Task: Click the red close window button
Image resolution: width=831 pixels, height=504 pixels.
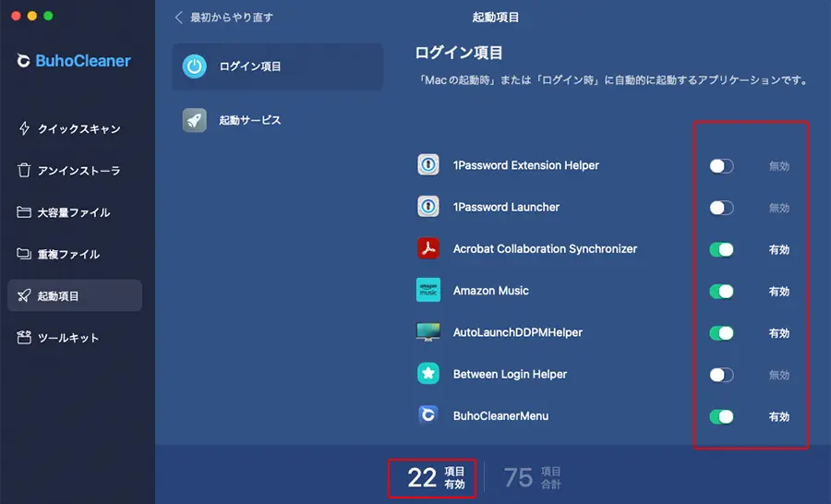Action: click(x=16, y=16)
